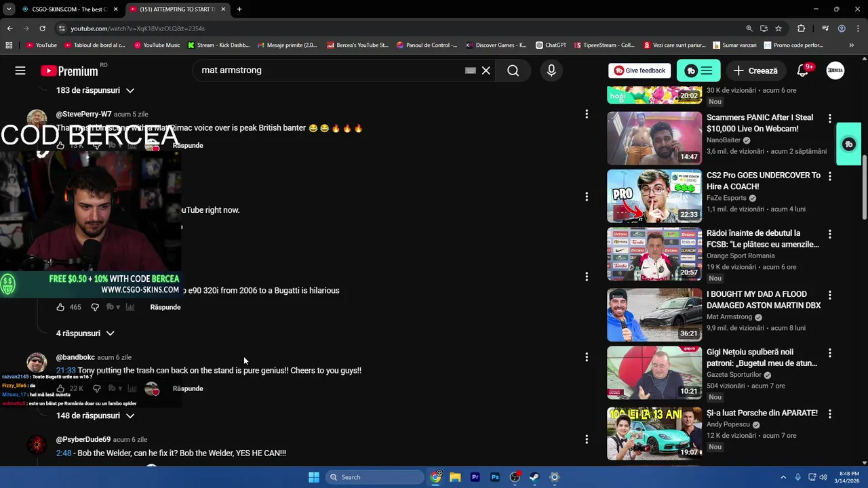Image resolution: width=868 pixels, height=488 pixels.
Task: Toggle the teal side panel extension button
Action: click(849, 144)
